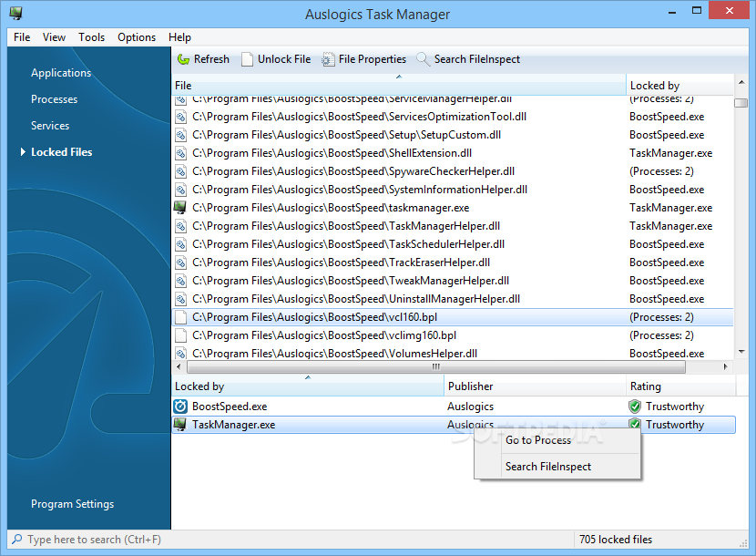The image size is (756, 556).
Task: Sort lower pane by Rating column
Action: tap(680, 386)
